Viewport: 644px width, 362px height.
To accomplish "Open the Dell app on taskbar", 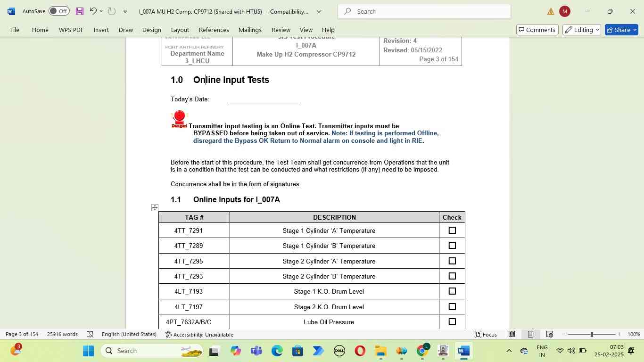I will pos(339,351).
